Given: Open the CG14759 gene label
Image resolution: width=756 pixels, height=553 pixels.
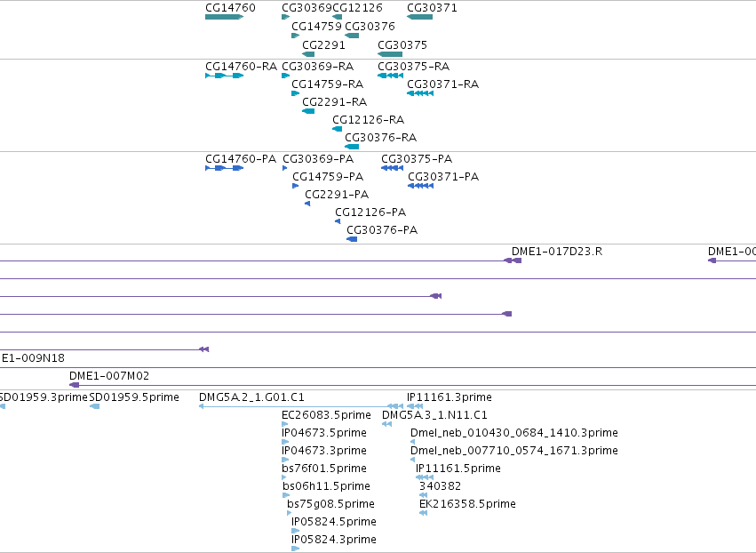Looking at the screenshot, I should click(317, 26).
